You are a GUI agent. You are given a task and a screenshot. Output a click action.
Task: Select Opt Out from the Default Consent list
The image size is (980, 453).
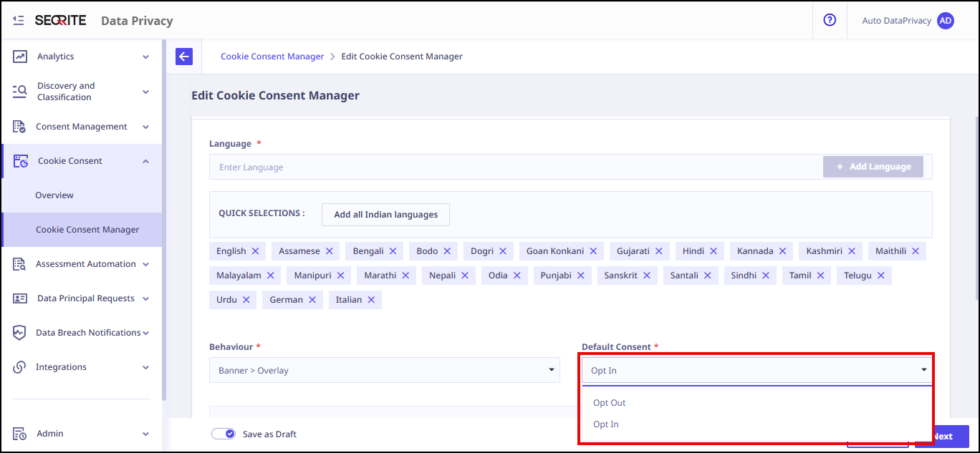610,403
